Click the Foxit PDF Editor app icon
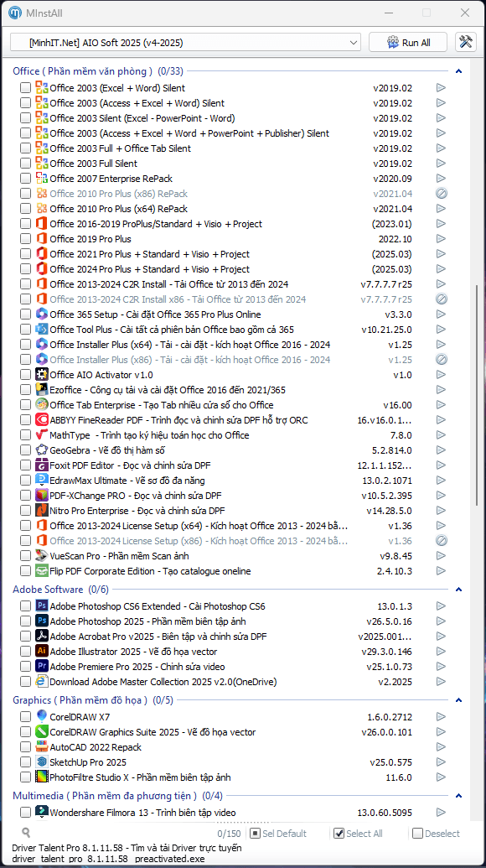This screenshot has width=486, height=868. coord(42,465)
